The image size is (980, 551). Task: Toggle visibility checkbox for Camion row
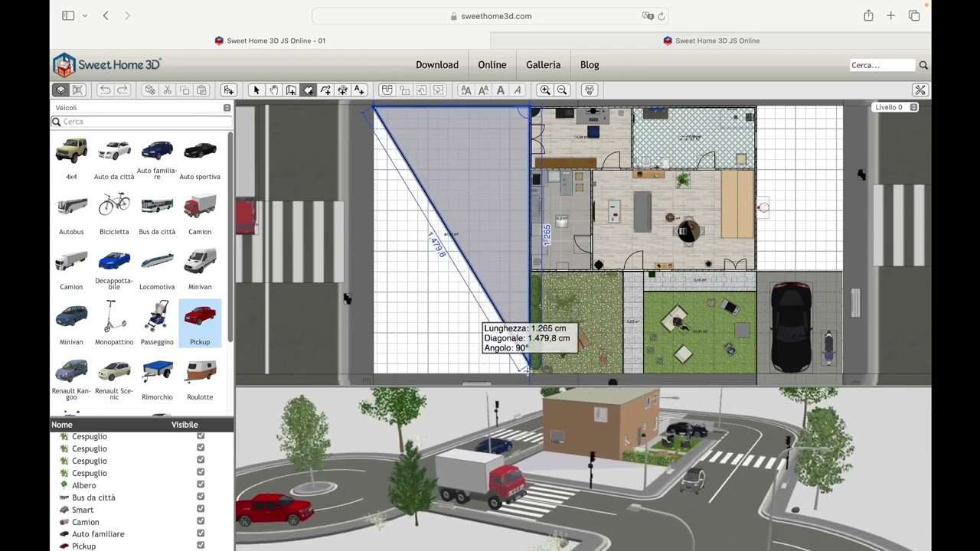[201, 521]
